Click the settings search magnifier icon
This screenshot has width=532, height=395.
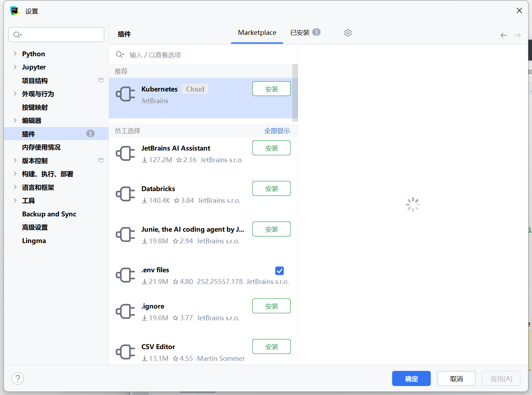[17, 35]
